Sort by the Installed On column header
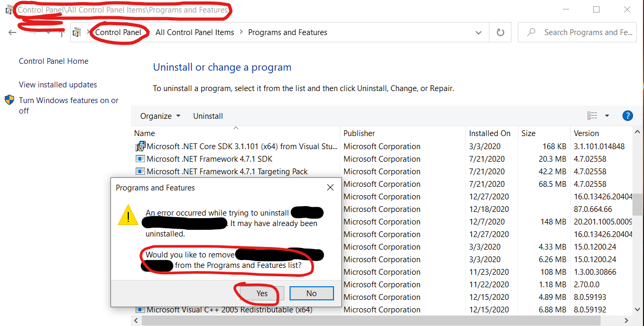Screen dimensions: 644x326 point(492,133)
